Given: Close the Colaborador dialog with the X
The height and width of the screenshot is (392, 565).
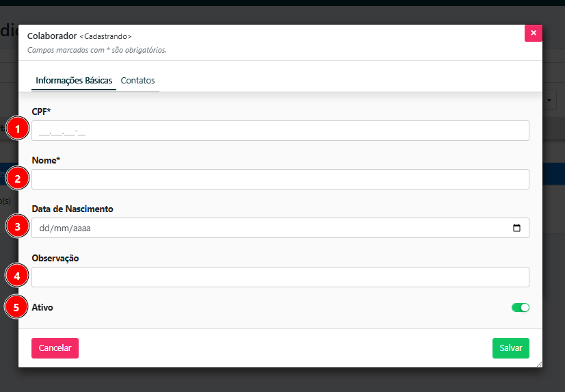Looking at the screenshot, I should (533, 33).
